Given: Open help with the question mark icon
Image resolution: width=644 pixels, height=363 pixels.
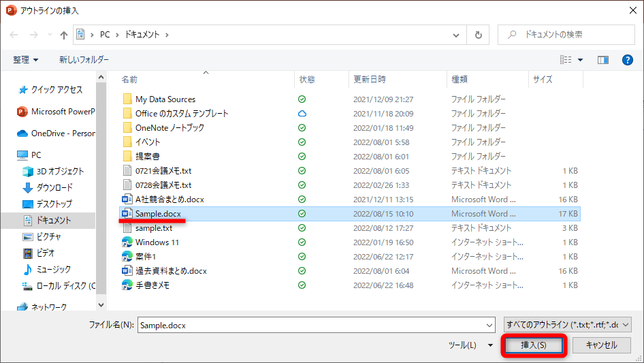Looking at the screenshot, I should click(x=627, y=60).
